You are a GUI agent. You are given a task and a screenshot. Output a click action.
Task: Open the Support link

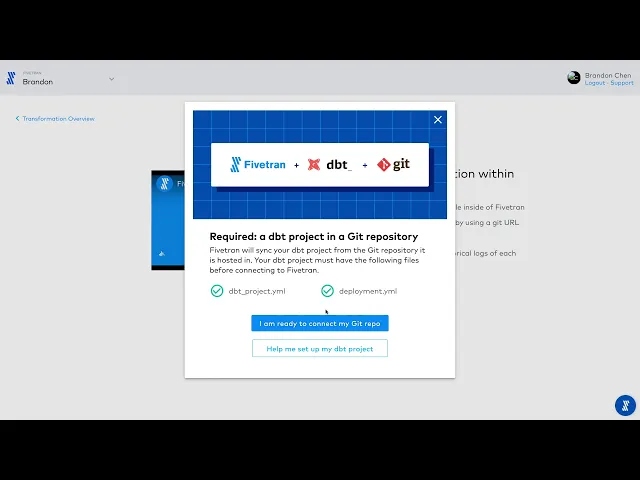[x=622, y=83]
